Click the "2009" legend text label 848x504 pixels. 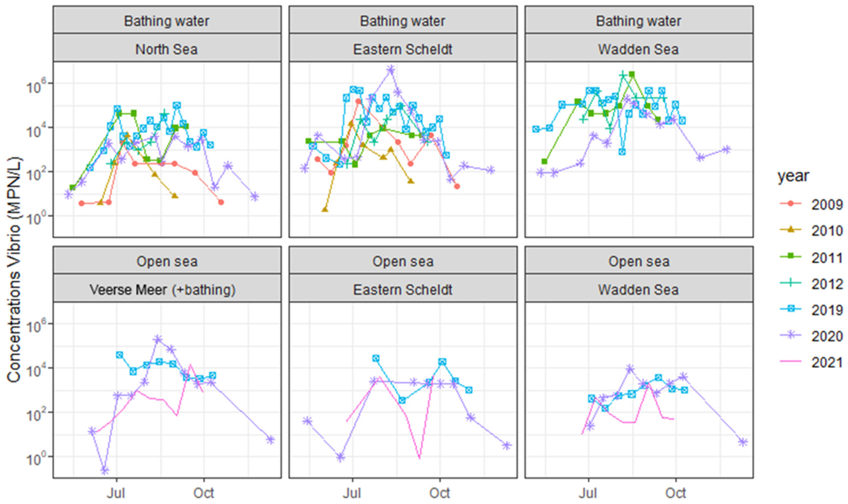click(827, 204)
